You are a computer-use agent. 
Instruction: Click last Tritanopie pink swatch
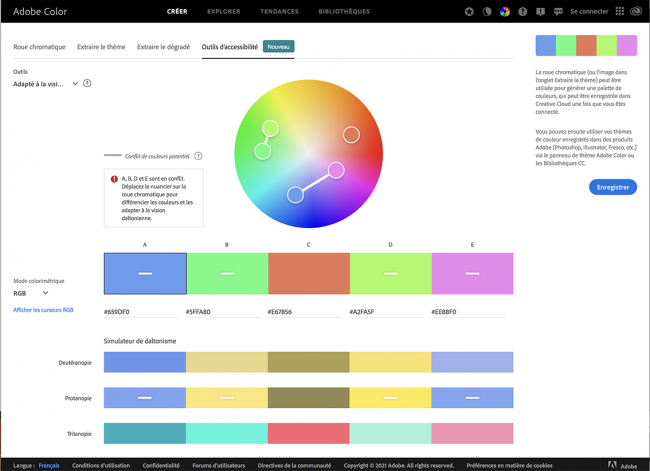[x=472, y=433]
